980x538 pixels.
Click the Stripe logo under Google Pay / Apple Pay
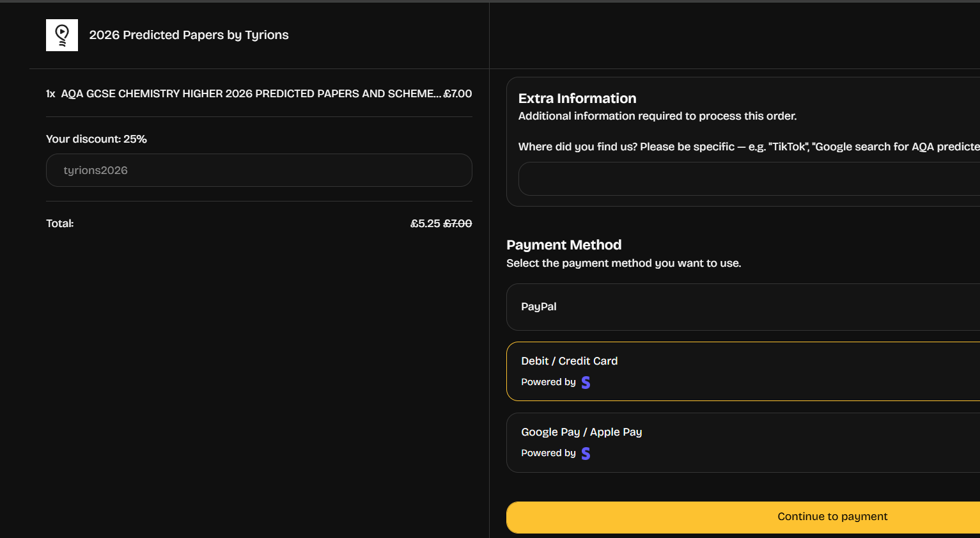click(x=586, y=454)
